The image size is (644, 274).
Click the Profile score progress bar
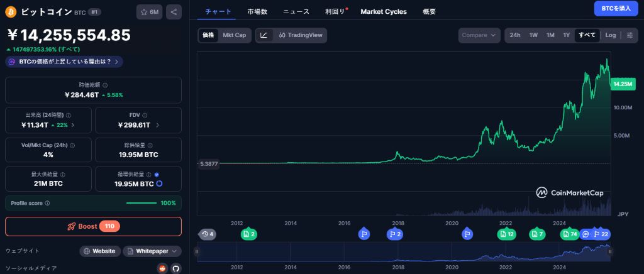pyautogui.click(x=142, y=203)
